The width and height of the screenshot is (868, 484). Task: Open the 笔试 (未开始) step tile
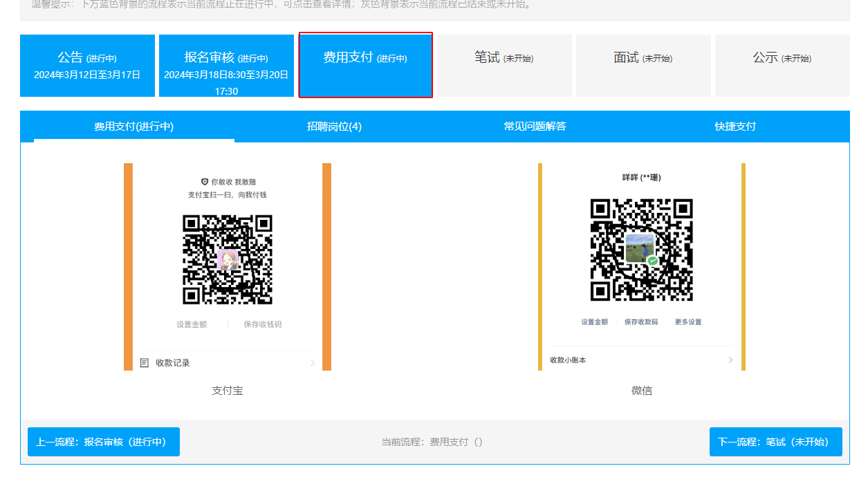click(x=504, y=66)
